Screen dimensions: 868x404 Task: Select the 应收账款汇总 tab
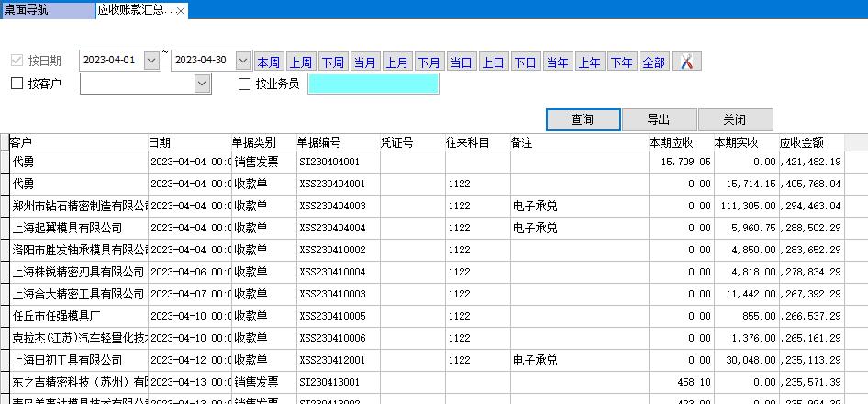click(x=134, y=11)
